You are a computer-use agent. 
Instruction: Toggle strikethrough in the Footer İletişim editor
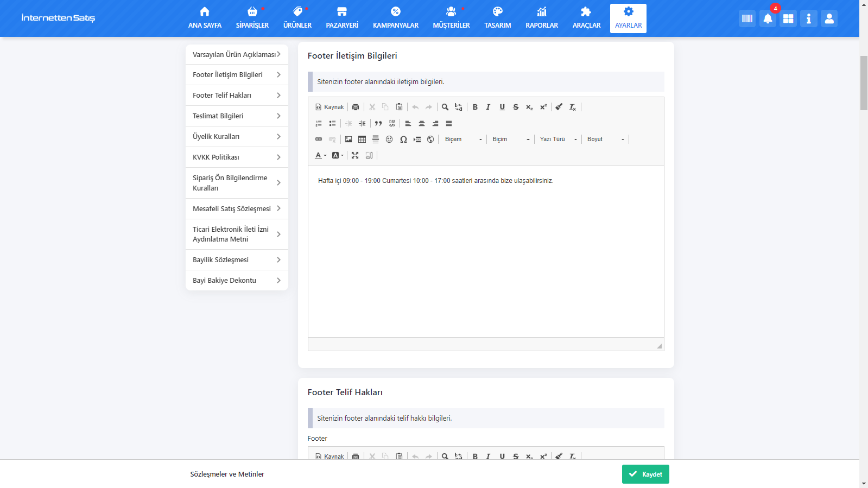tap(516, 107)
